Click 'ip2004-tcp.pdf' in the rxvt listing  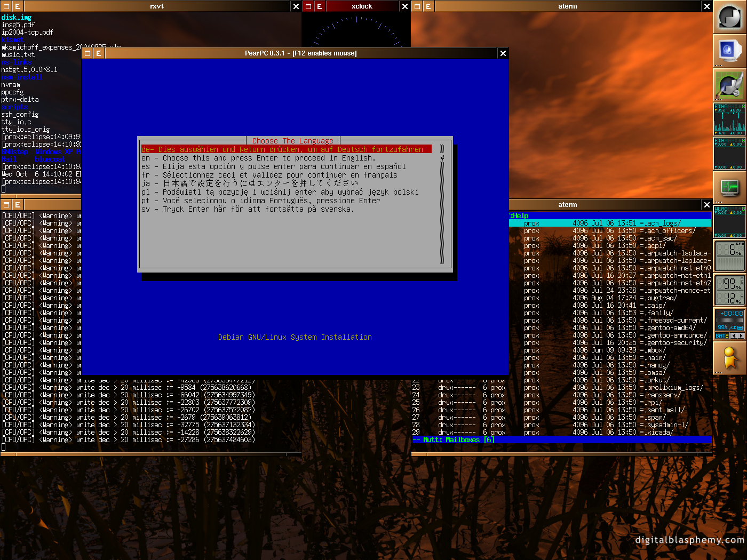(27, 33)
